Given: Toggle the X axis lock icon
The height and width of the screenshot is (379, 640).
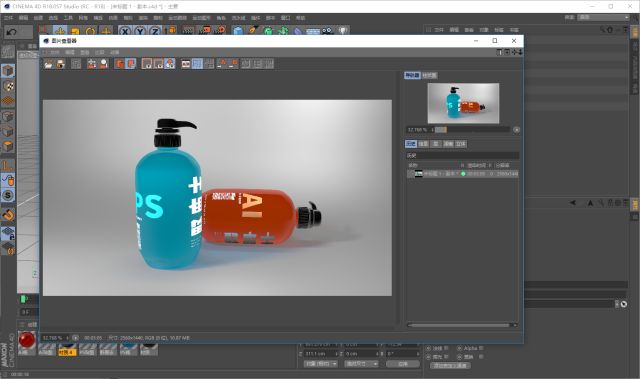Looking at the screenshot, I should coord(125,31).
